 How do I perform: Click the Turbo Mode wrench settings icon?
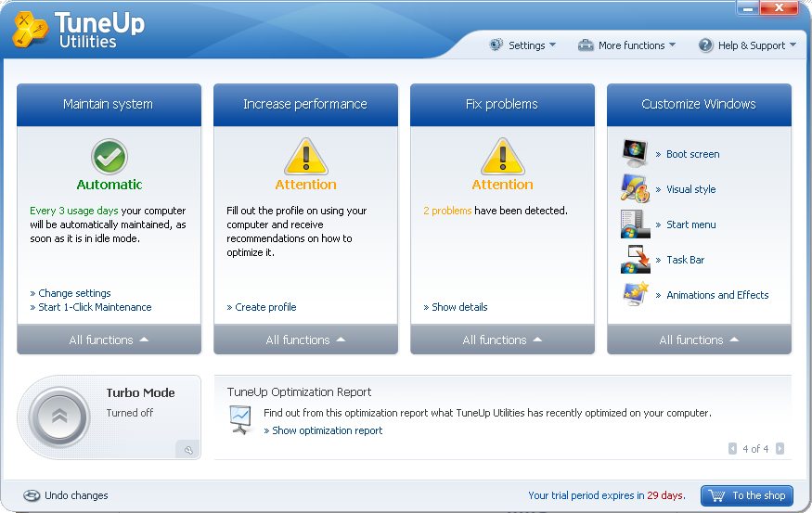[188, 450]
